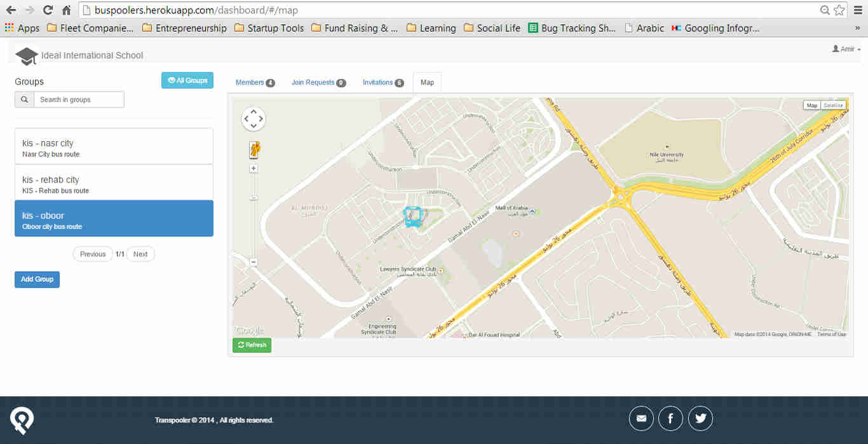Click the Search in groups input field

click(x=79, y=99)
